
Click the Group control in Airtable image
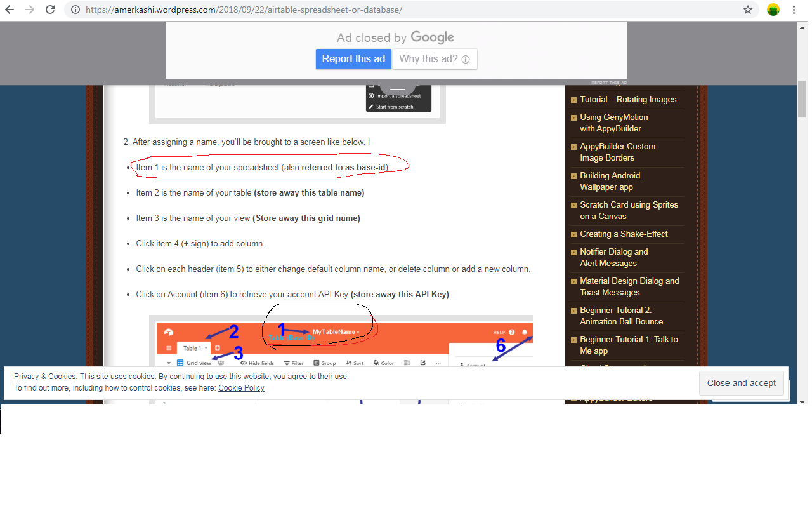pyautogui.click(x=325, y=363)
